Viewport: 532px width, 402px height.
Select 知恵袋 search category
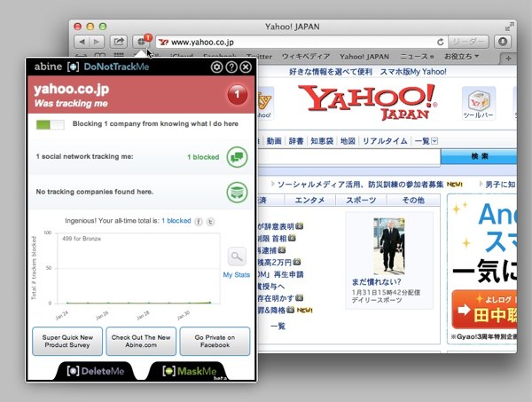pyautogui.click(x=322, y=141)
